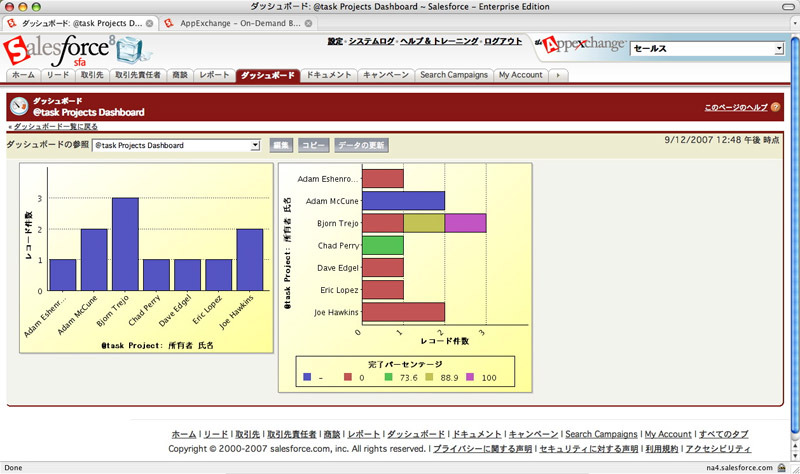This screenshot has height=474, width=800.
Task: Switch to the キャンペーン tab
Action: coord(386,75)
